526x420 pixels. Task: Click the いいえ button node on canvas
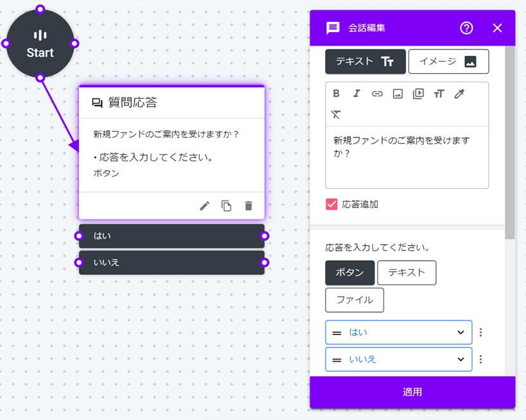coord(171,262)
